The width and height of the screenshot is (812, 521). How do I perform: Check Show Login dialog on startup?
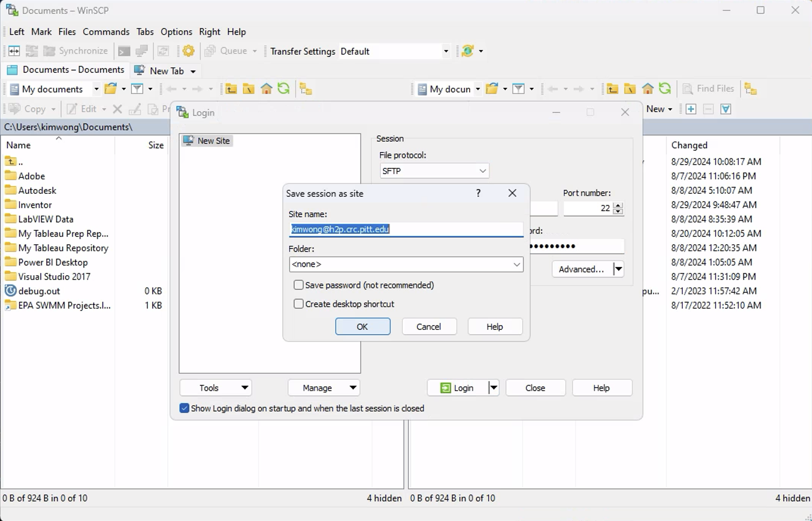tap(184, 408)
